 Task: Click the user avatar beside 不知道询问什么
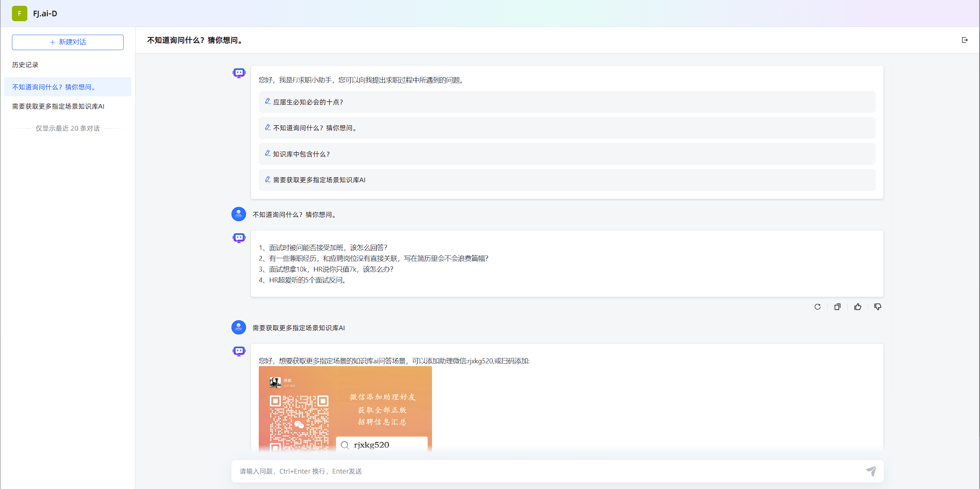click(x=239, y=214)
